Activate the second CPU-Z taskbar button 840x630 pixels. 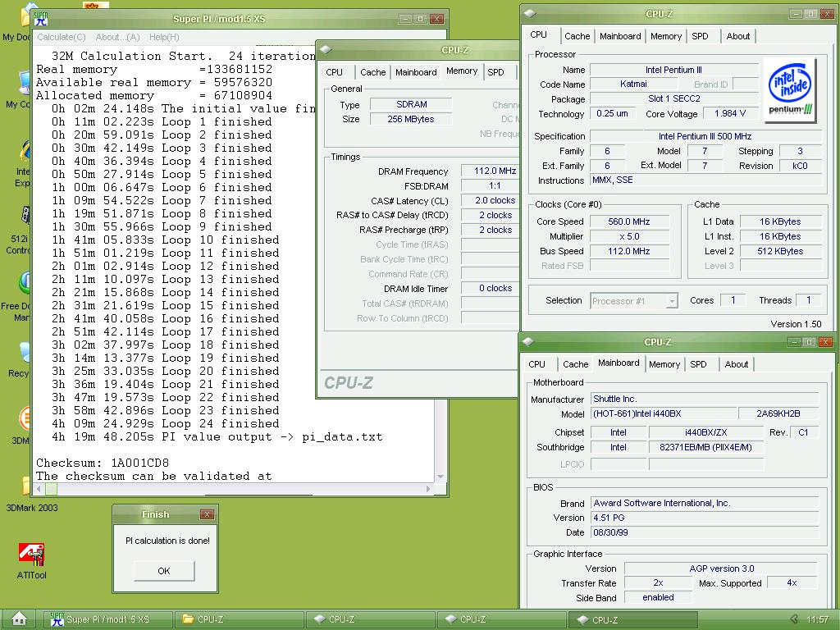(372, 619)
